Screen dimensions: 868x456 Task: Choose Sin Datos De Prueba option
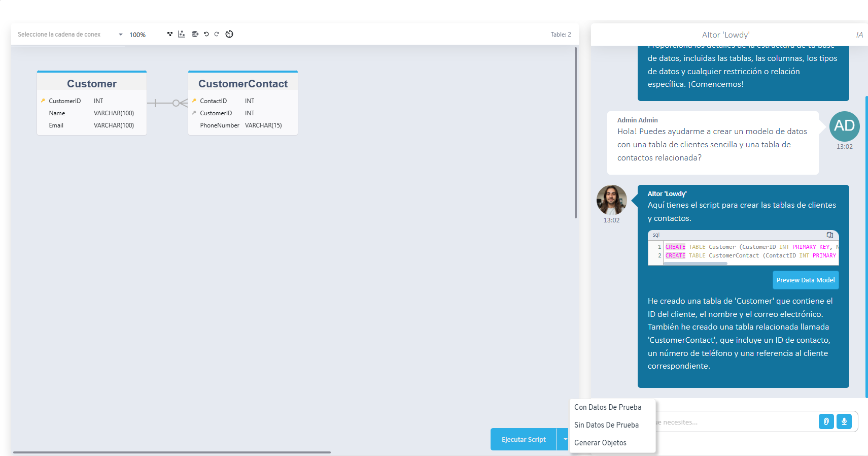pyautogui.click(x=612, y=425)
